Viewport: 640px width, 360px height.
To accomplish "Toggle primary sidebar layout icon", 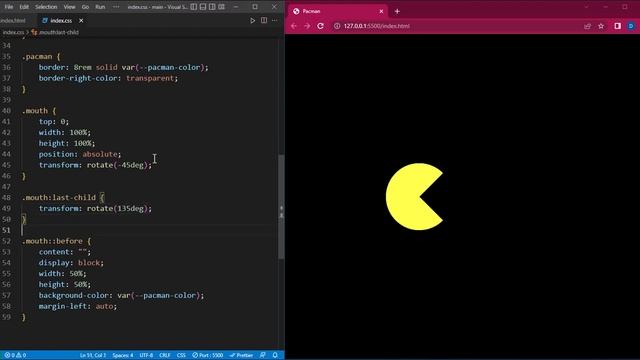I will 193,7.
